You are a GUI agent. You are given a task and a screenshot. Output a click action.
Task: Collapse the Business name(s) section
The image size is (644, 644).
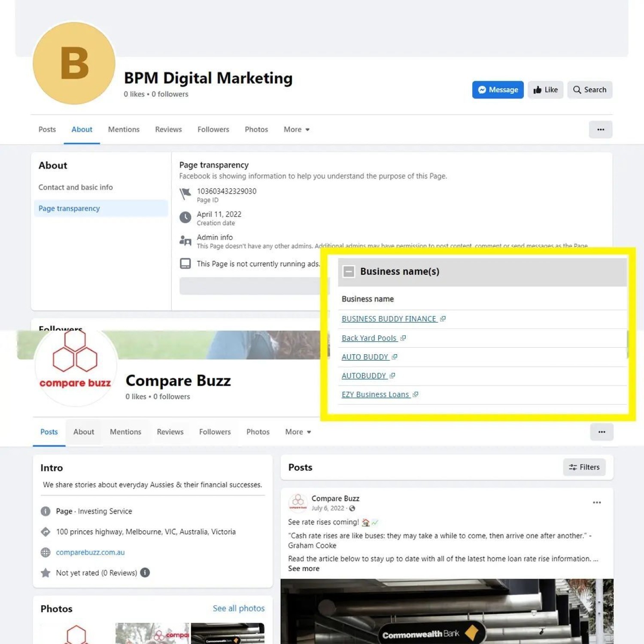pos(349,271)
